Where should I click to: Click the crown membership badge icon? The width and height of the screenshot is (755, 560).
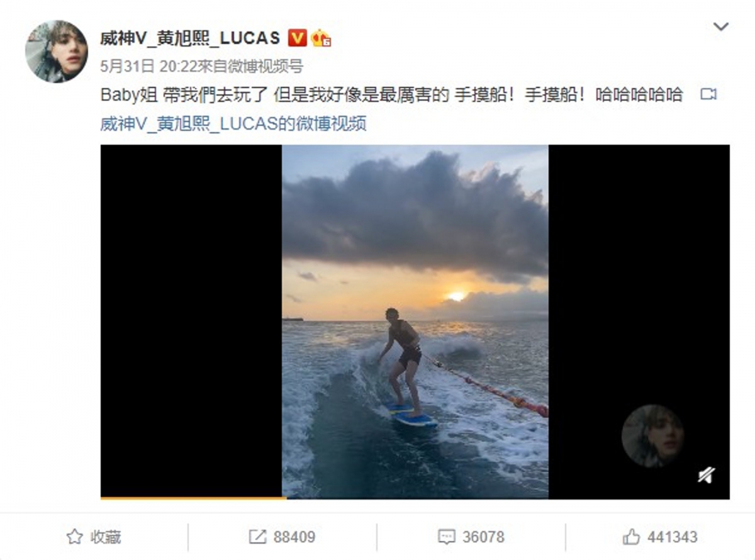coord(321,38)
